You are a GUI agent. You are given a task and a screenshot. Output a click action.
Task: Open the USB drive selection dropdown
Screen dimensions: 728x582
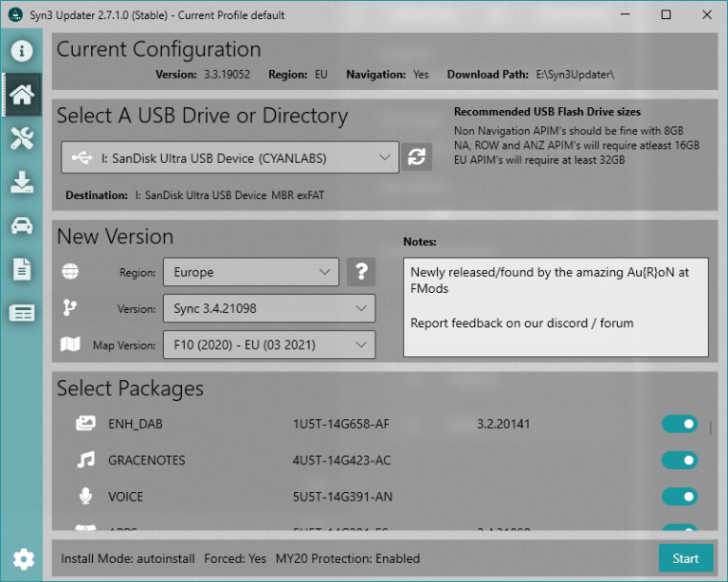tap(229, 157)
